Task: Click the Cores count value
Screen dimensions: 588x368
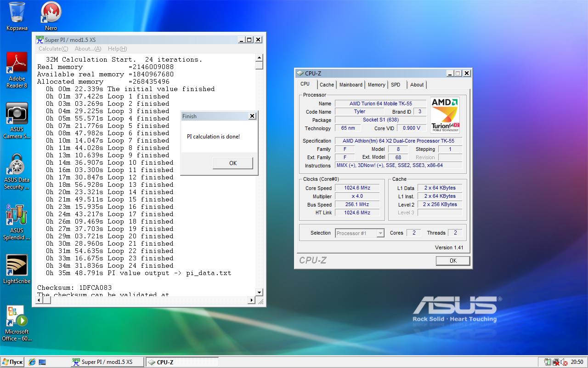Action: pyautogui.click(x=413, y=233)
